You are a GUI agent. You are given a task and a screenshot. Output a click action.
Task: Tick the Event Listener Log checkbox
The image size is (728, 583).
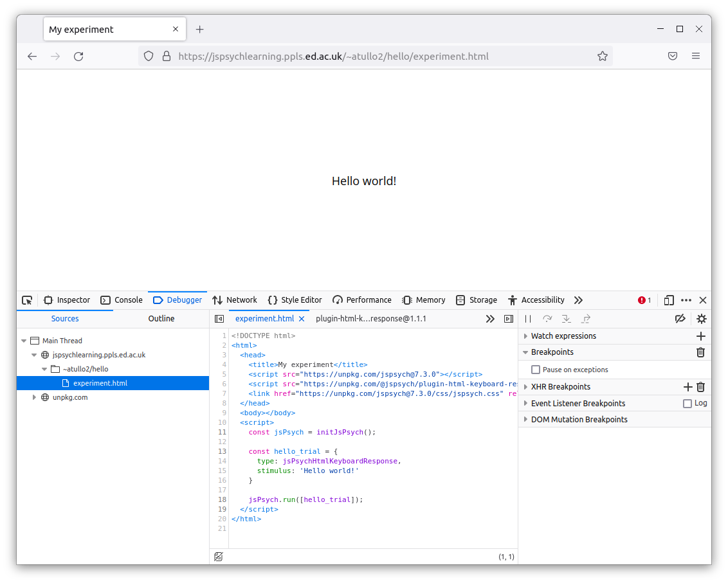point(687,404)
